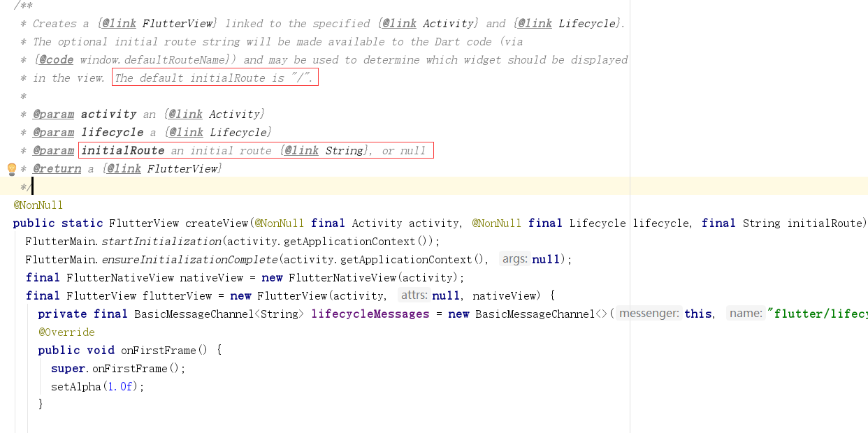
Task: Click the yellow lightbulb intention icon
Action: pos(11,169)
